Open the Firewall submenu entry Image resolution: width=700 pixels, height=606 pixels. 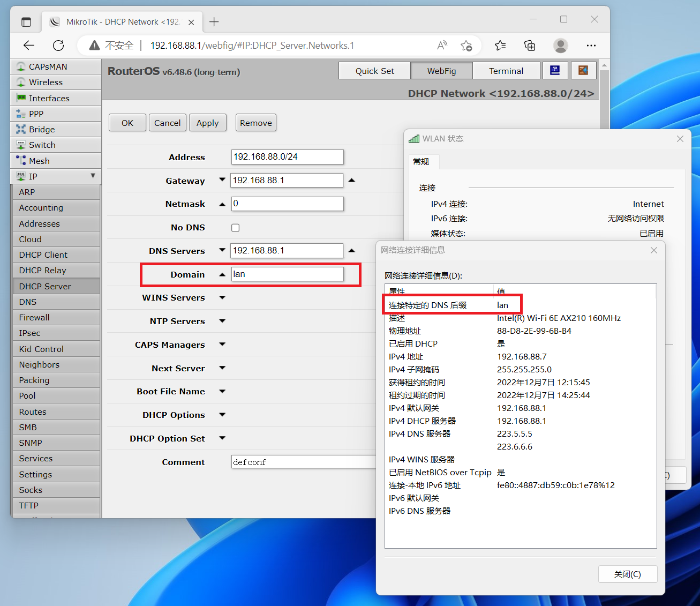[x=56, y=317]
